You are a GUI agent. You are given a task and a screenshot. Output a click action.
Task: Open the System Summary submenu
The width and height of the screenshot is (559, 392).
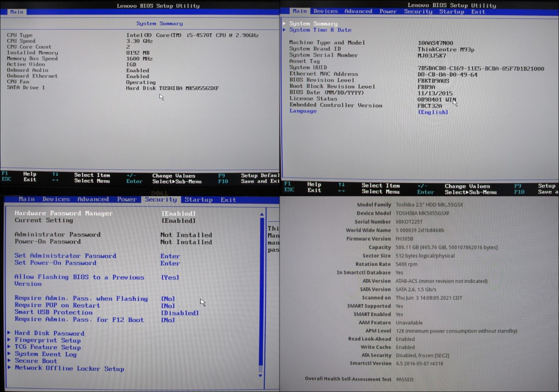point(313,23)
